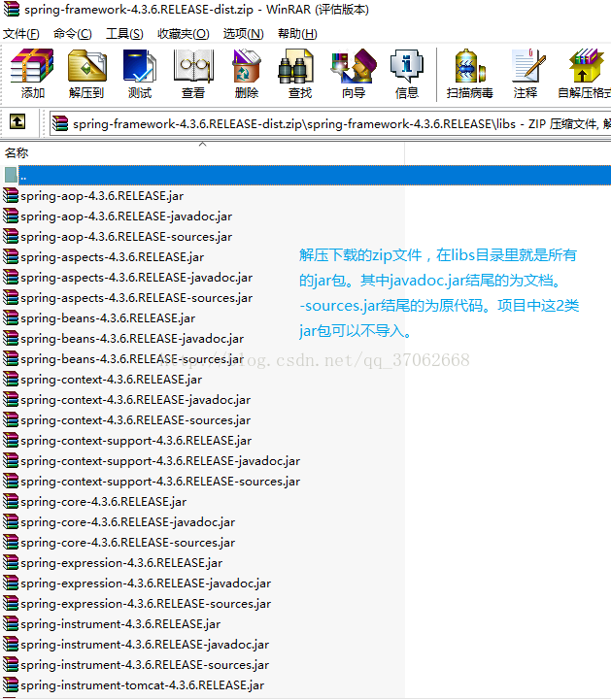This screenshot has height=700, width=611.
Task: Open the 文件(F) menu
Action: [21, 34]
